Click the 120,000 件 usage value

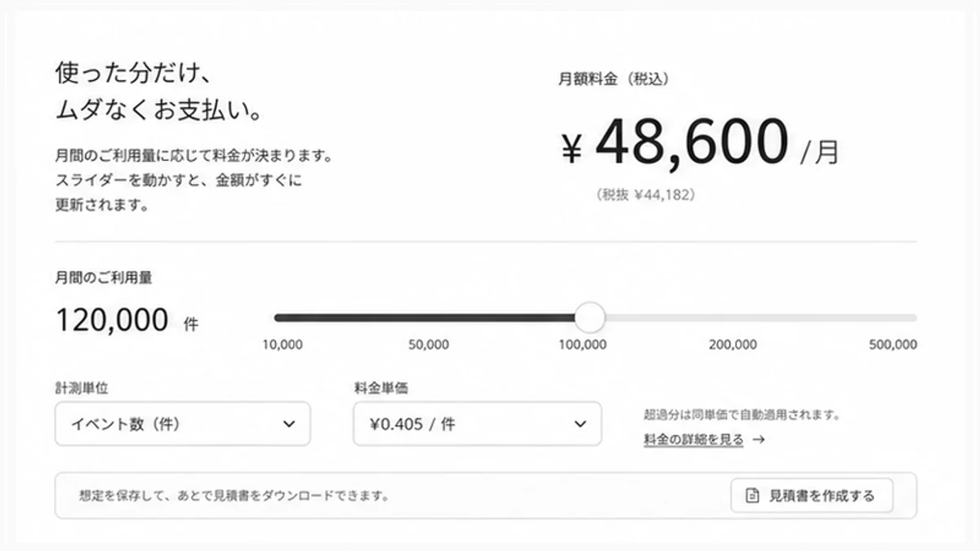click(x=127, y=321)
